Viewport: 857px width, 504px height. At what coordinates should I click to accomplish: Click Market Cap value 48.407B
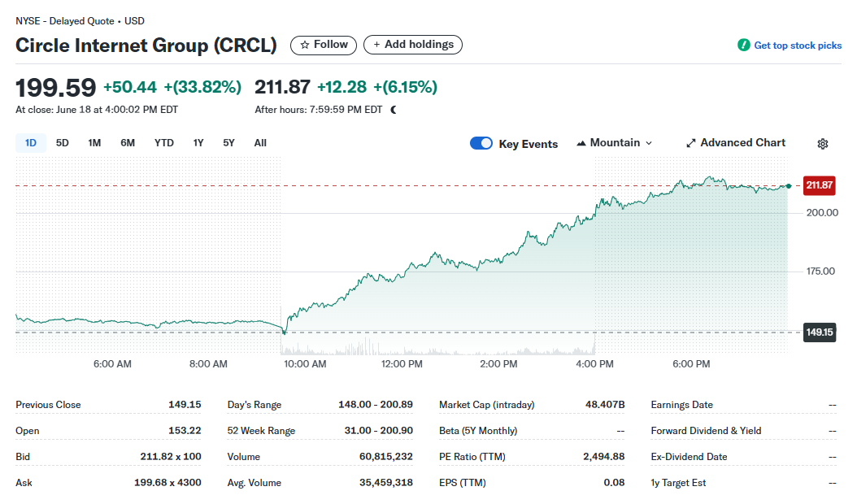(x=605, y=405)
